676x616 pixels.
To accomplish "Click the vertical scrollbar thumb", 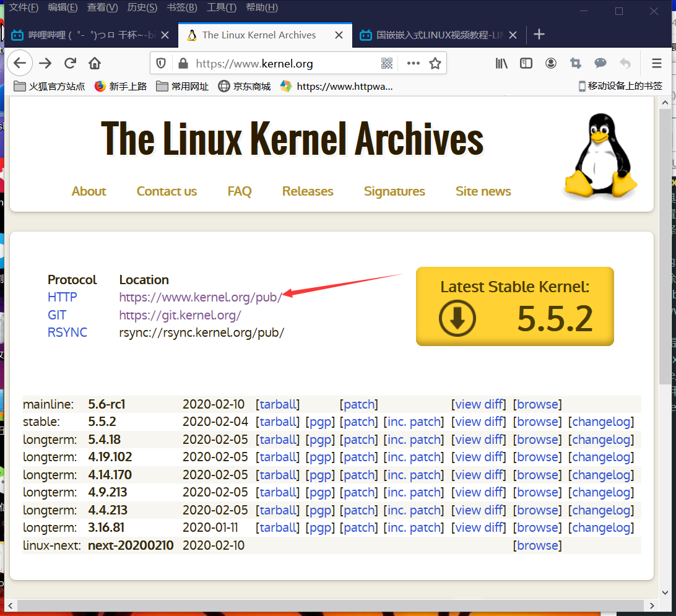I will 665,246.
